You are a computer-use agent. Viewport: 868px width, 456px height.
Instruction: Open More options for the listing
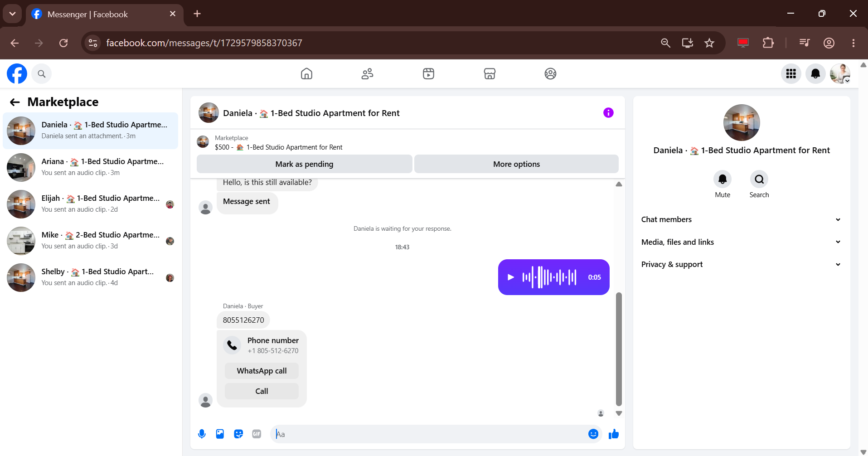516,164
